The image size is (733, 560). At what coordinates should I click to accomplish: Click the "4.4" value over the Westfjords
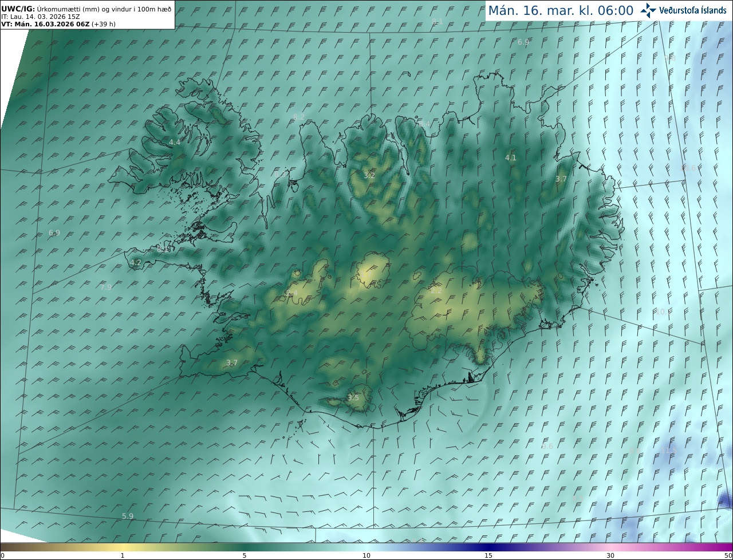click(x=175, y=142)
